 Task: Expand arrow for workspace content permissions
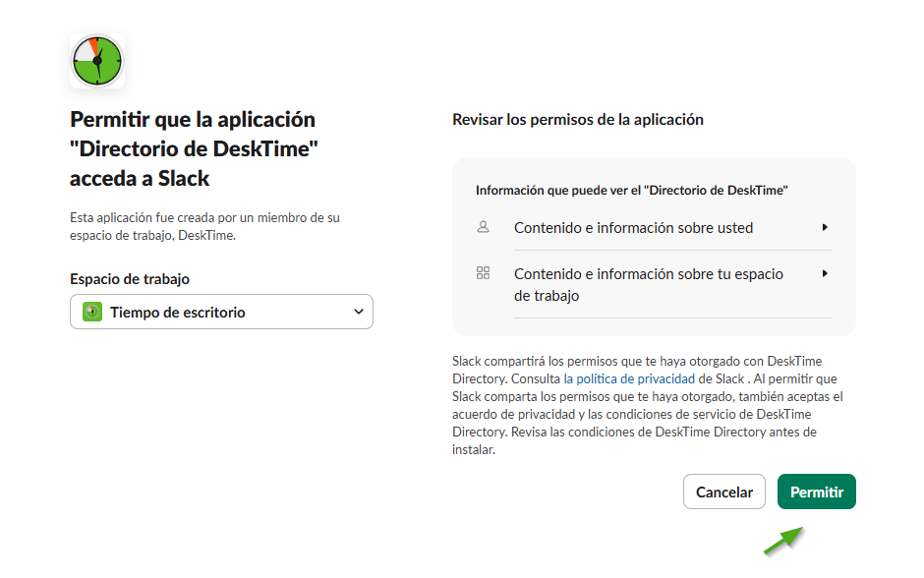coord(825,273)
